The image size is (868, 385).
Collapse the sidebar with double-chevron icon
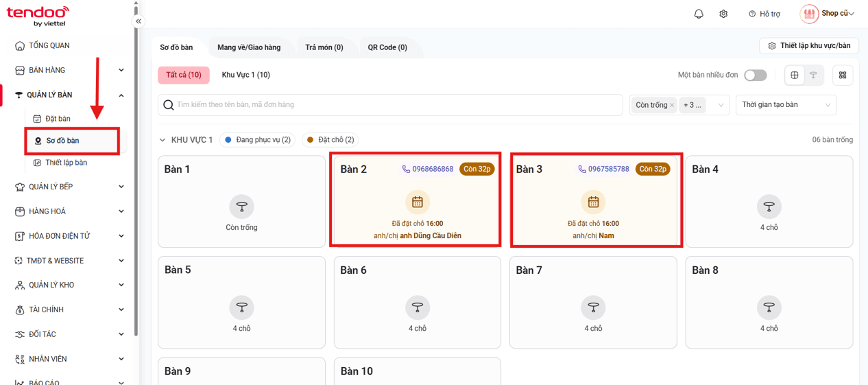click(138, 21)
